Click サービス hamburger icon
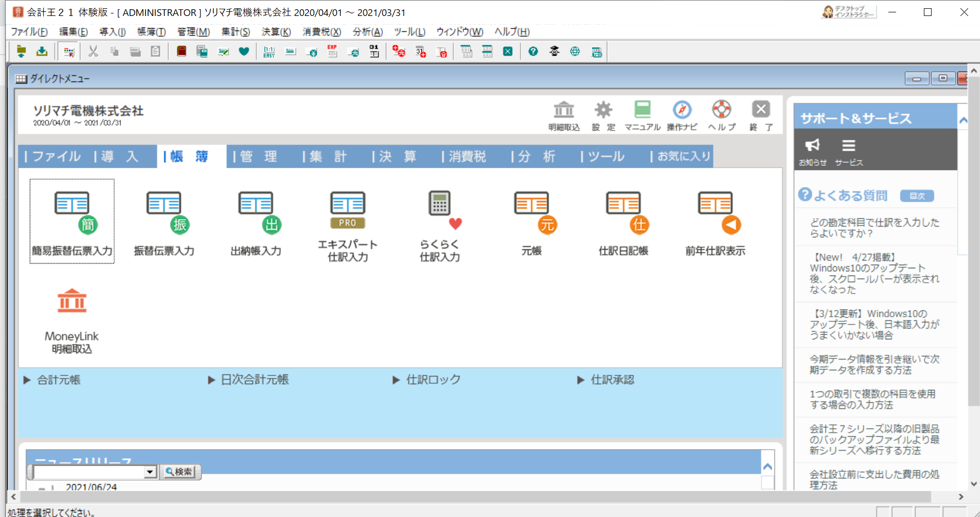The width and height of the screenshot is (980, 517). pyautogui.click(x=849, y=151)
